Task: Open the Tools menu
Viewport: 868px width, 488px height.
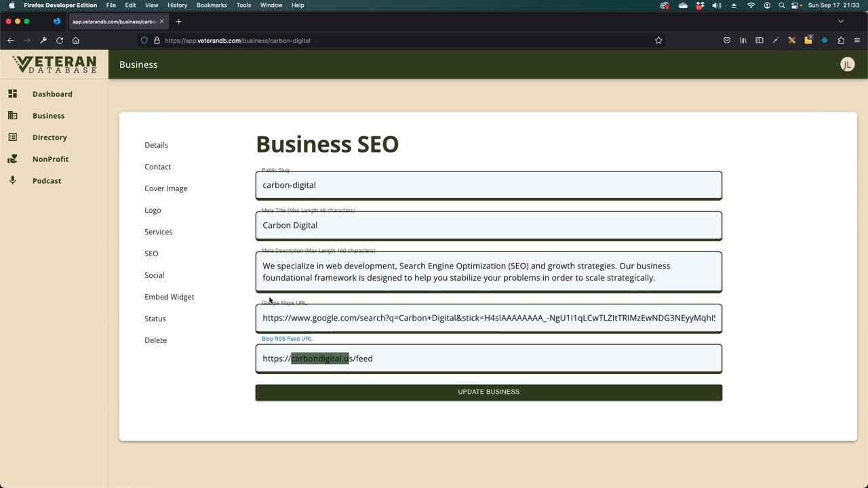Action: [243, 5]
